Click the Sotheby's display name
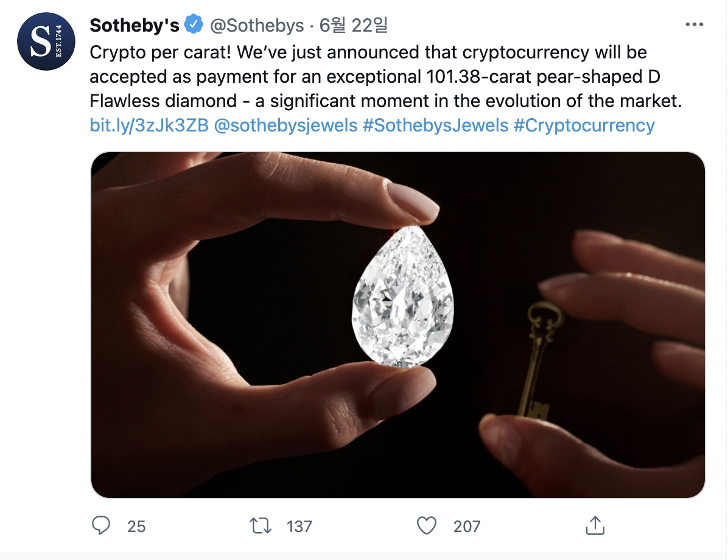 click(135, 25)
